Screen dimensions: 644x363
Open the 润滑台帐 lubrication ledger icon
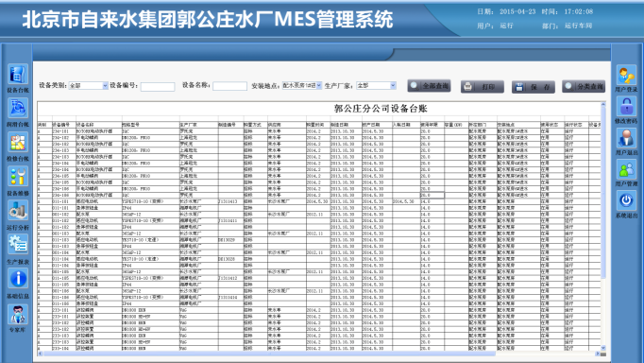[18, 109]
